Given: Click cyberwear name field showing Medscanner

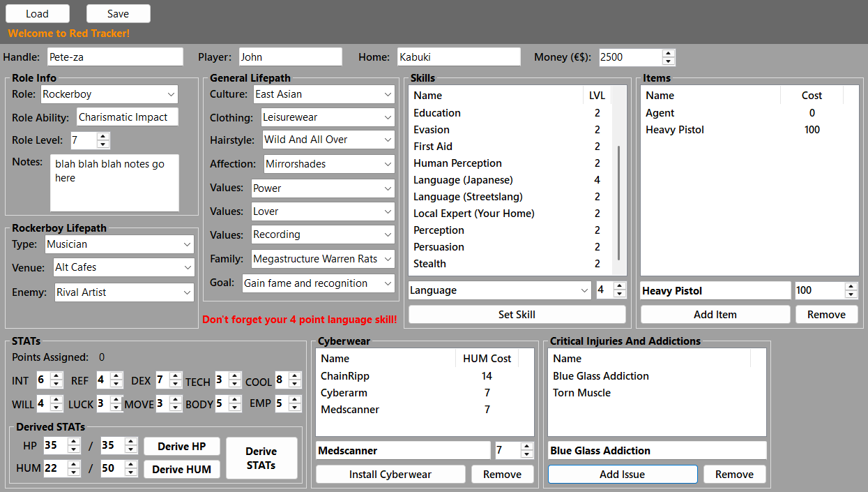Looking at the screenshot, I should 403,451.
